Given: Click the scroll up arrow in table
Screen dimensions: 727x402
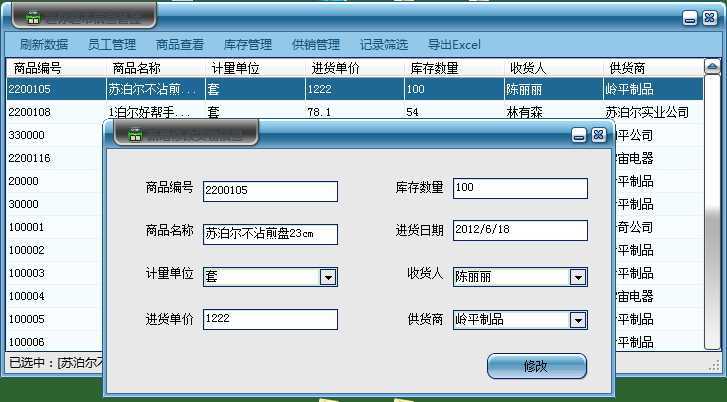Looking at the screenshot, I should point(712,68).
